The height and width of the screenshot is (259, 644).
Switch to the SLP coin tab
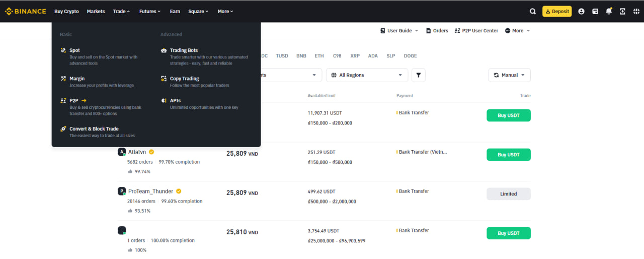click(x=391, y=56)
